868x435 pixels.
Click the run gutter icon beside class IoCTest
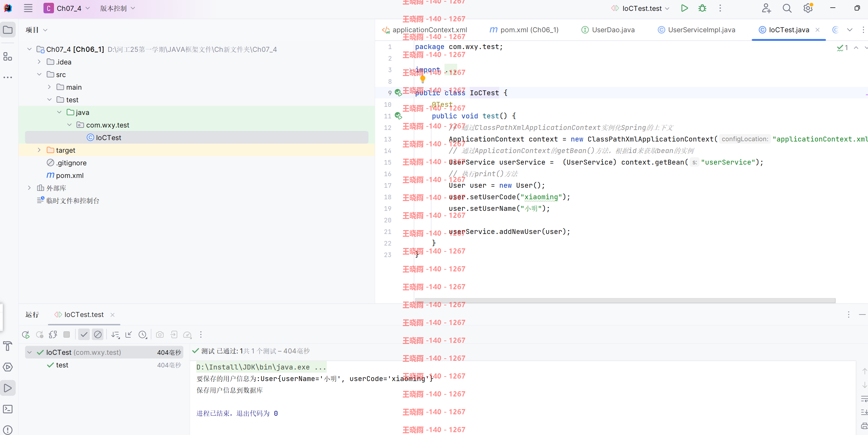point(398,93)
